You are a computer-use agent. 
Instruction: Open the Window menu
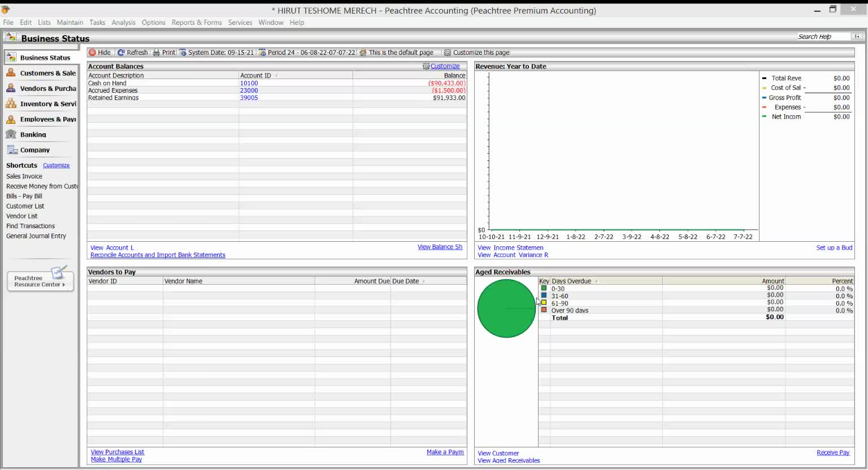coord(271,23)
